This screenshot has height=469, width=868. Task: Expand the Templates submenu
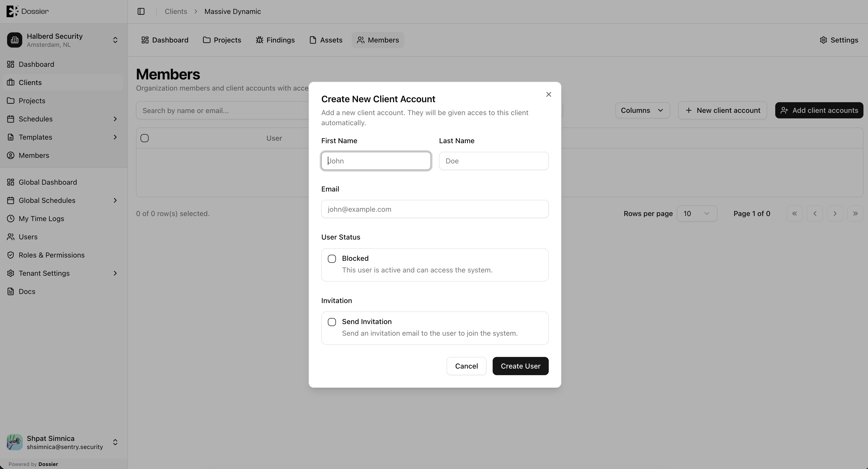tap(115, 137)
